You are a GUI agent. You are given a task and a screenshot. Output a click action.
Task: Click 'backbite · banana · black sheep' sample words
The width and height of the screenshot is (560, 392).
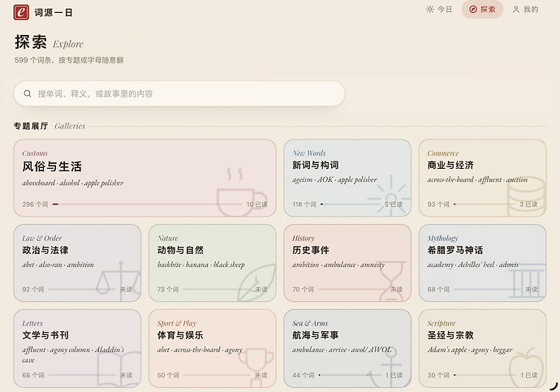[201, 265]
